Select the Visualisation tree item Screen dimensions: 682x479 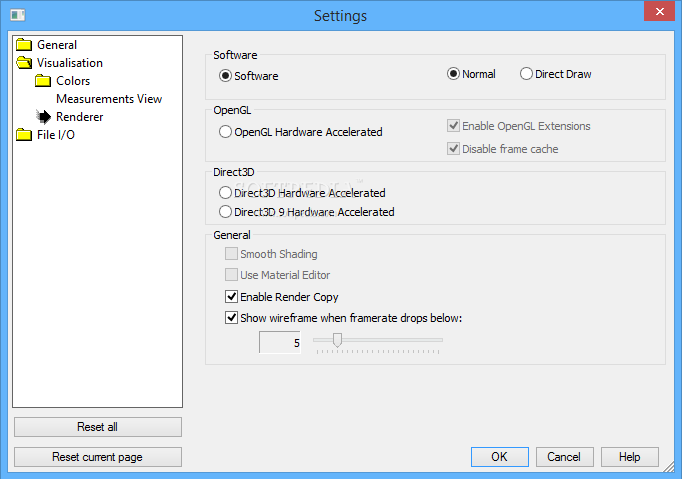pos(70,63)
